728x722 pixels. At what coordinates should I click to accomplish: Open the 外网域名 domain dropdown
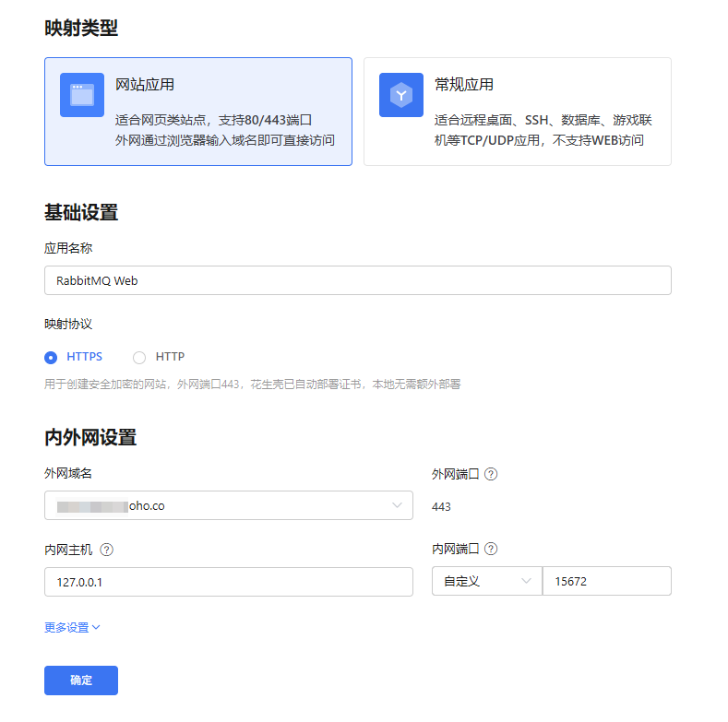click(x=229, y=505)
